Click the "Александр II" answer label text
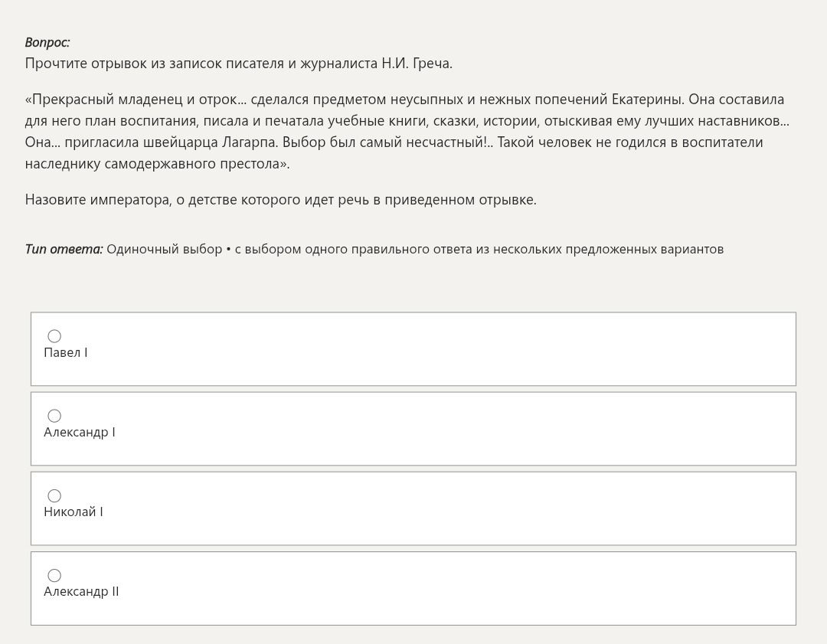Viewport: 827px width, 644px height. (x=81, y=591)
